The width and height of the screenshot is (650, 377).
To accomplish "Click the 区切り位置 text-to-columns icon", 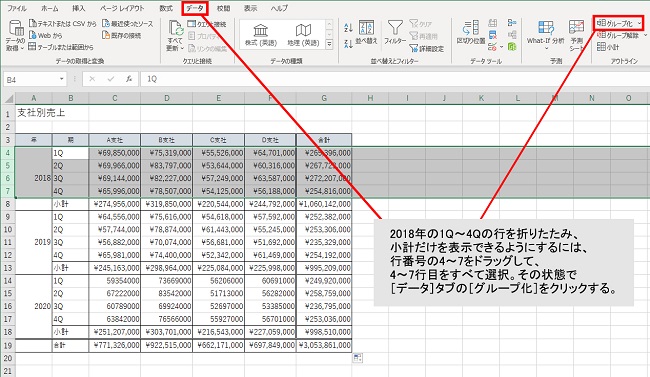I will (x=471, y=32).
